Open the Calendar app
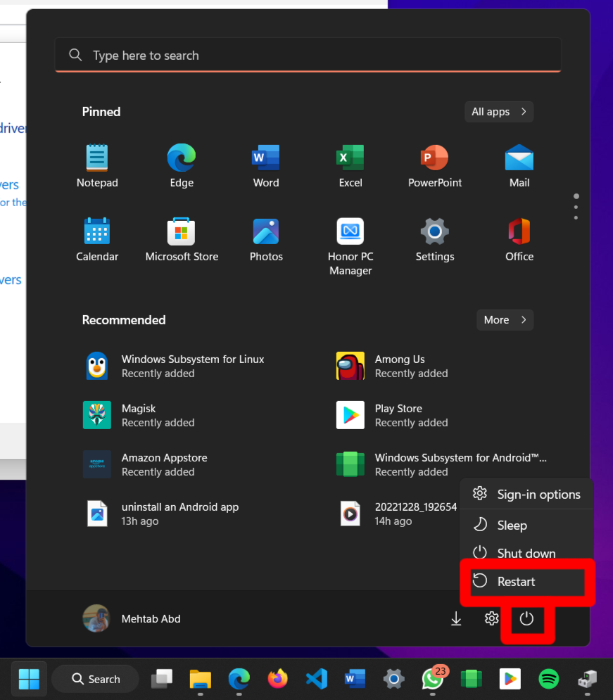613x700 pixels. (x=97, y=240)
